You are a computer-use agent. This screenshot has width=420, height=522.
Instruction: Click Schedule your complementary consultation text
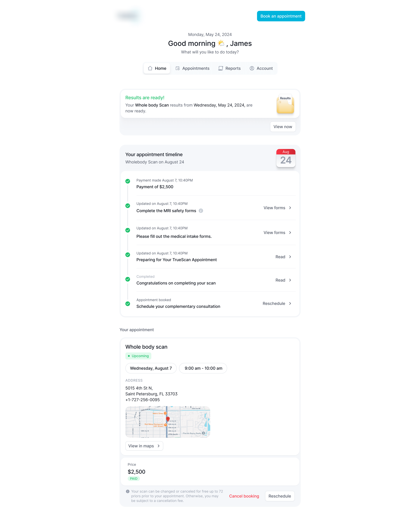178,307
